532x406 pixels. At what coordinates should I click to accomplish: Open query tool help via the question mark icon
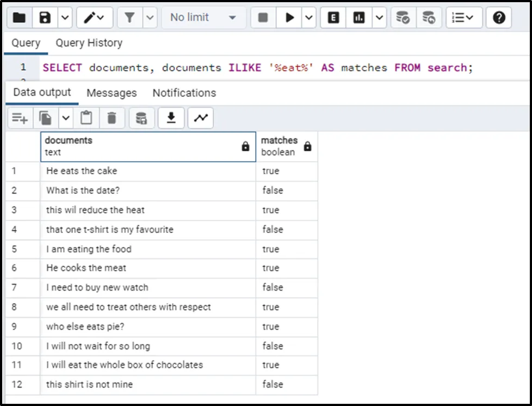(498, 18)
